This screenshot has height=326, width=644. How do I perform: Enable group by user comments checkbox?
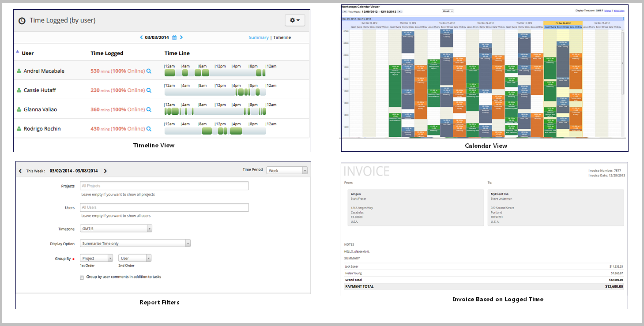point(82,277)
